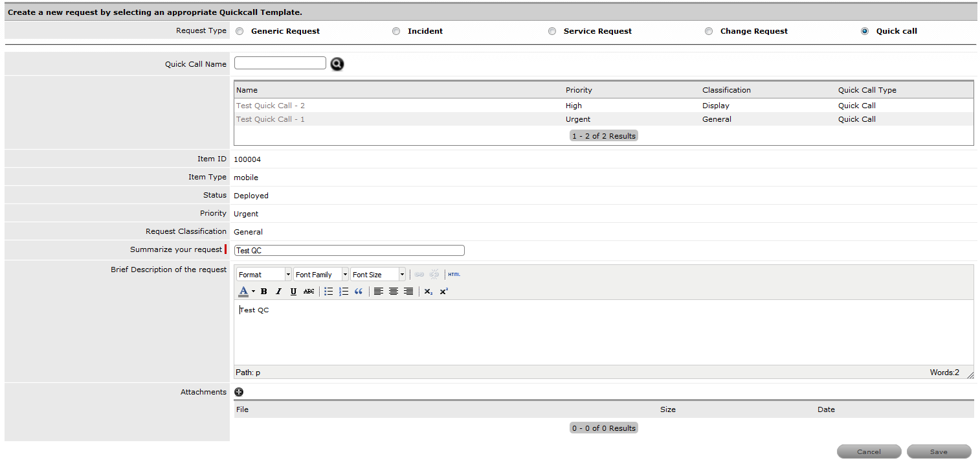Apply superscript formatting
The image size is (980, 471).
coord(443,292)
